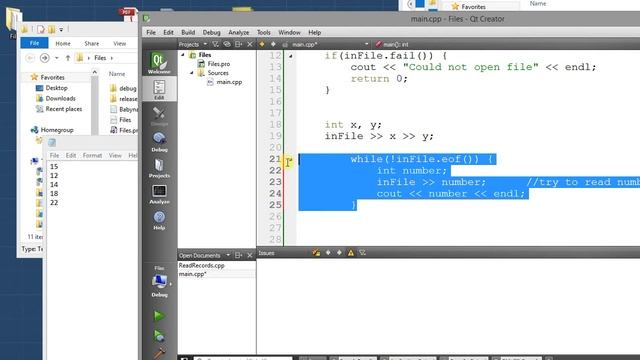Open the Edit menu in Qt Creator
Image resolution: width=640 pixels, height=360 pixels.
168,32
